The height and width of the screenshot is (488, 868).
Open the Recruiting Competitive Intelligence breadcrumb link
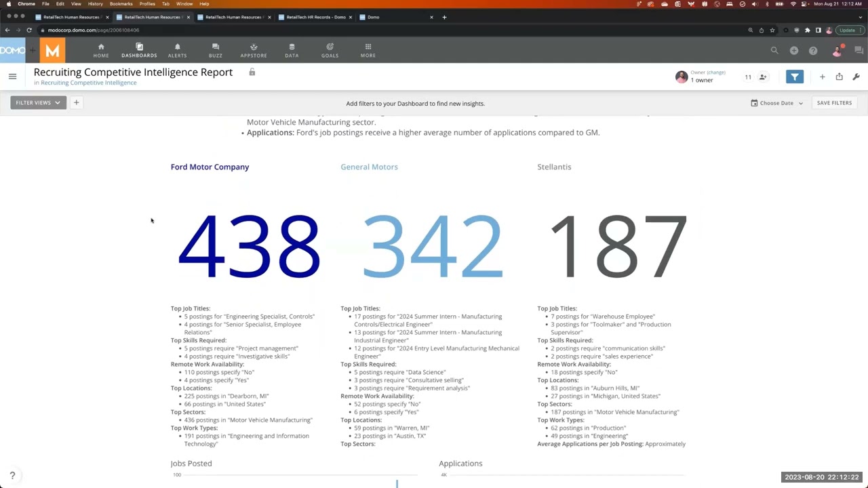pyautogui.click(x=88, y=83)
